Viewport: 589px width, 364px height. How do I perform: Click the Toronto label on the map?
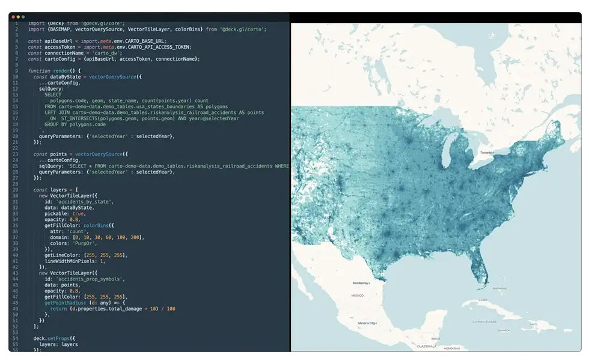486,153
